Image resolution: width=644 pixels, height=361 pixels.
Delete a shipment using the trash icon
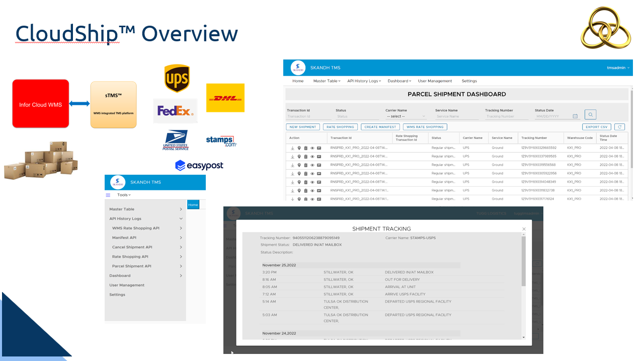point(306,148)
